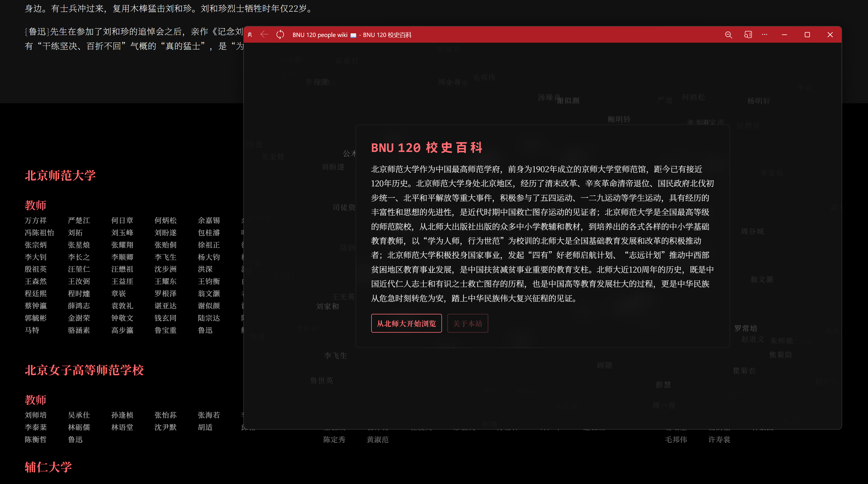Open the 关于本站 dialog
This screenshot has height=484, width=868.
pos(468,323)
